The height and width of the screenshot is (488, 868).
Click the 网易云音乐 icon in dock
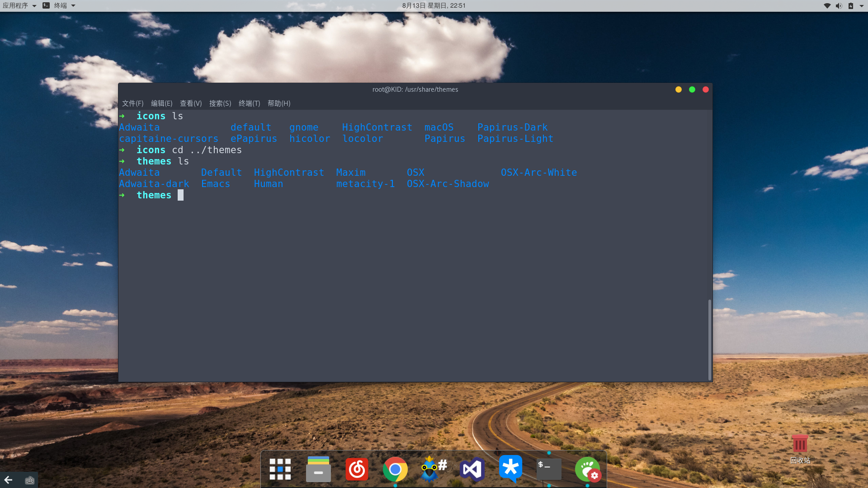[357, 469]
